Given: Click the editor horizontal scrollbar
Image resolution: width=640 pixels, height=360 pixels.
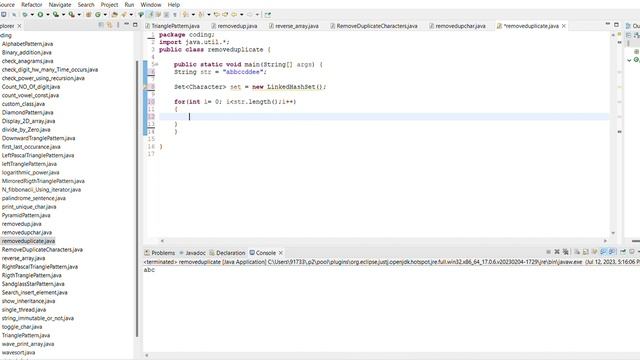Looking at the screenshot, I should point(384,241).
